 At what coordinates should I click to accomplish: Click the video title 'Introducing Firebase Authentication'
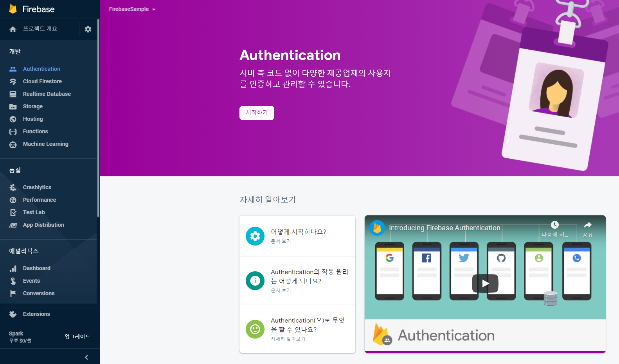(444, 228)
